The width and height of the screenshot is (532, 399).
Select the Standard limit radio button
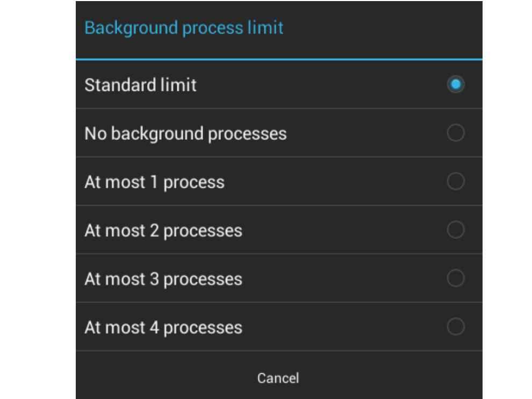click(455, 84)
